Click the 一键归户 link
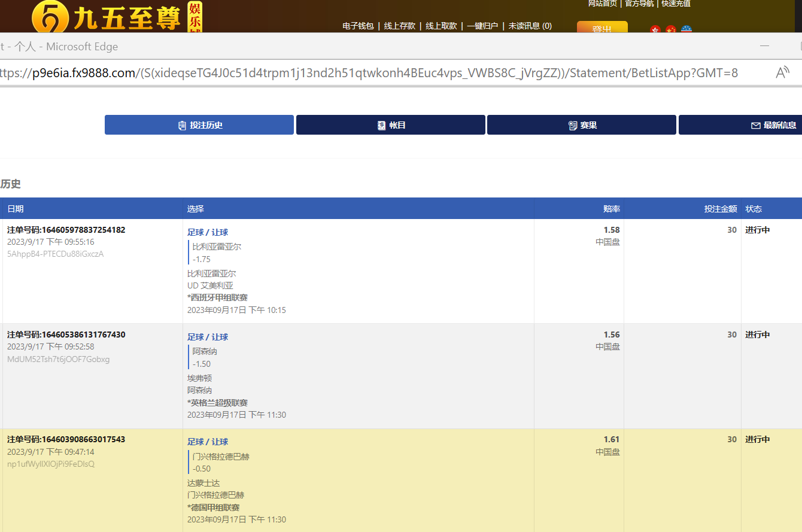 pyautogui.click(x=482, y=26)
